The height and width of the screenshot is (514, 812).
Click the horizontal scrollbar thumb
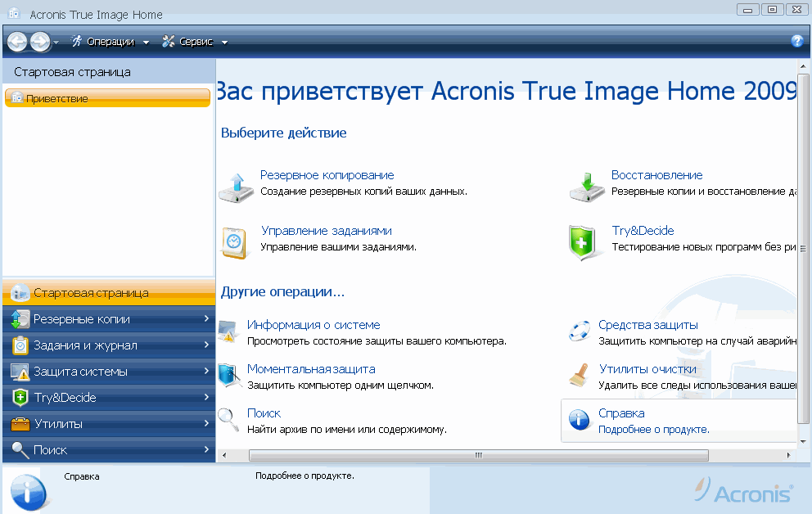[x=479, y=456]
